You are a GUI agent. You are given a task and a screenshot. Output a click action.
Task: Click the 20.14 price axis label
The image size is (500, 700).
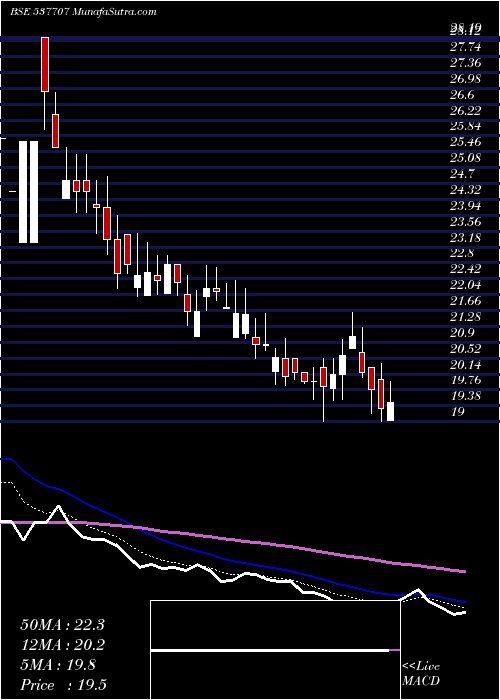click(x=466, y=365)
